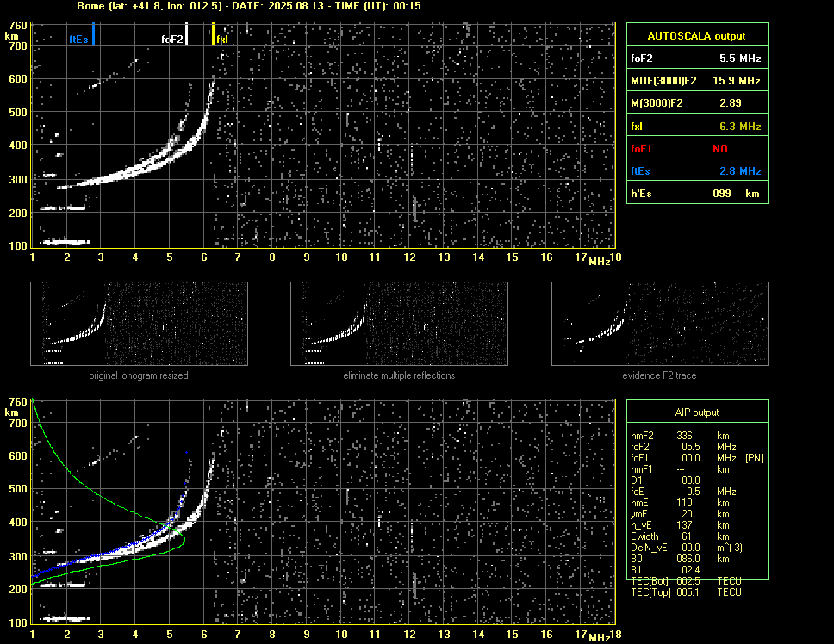Click the DelN_vE 00.0 row
This screenshot has width=834, height=644.
(687, 548)
